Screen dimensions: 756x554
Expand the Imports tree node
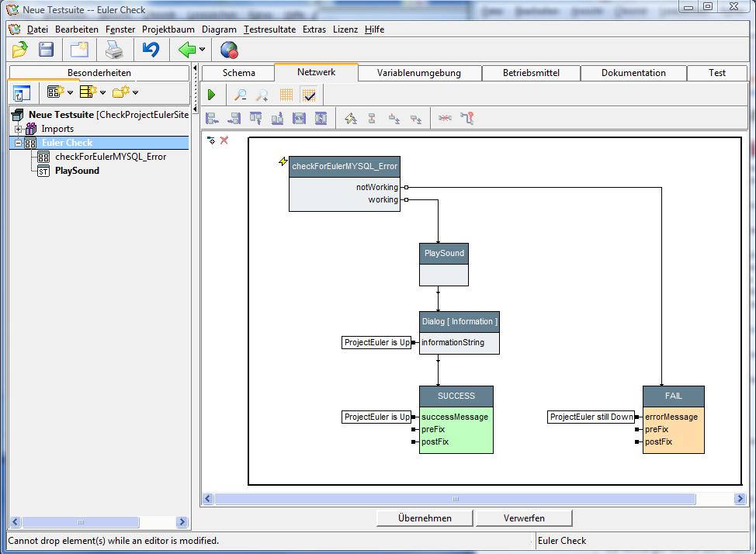pyautogui.click(x=19, y=129)
